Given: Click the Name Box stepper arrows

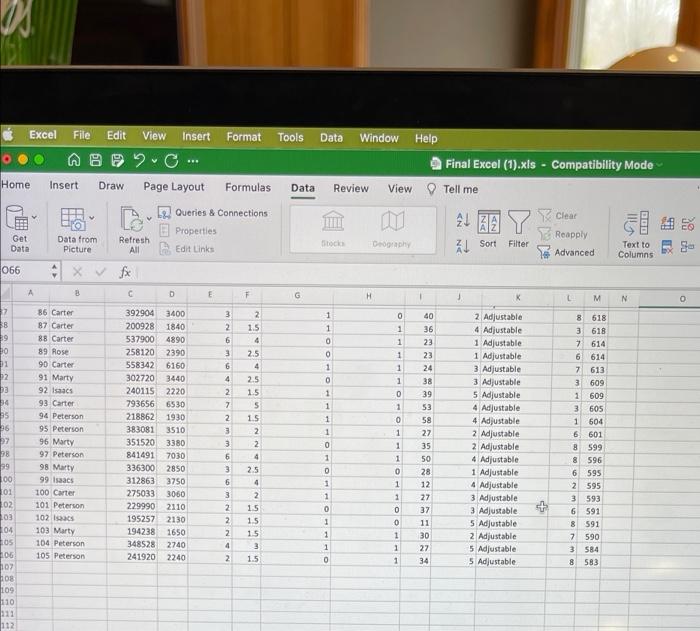Looking at the screenshot, I should pyautogui.click(x=54, y=271).
